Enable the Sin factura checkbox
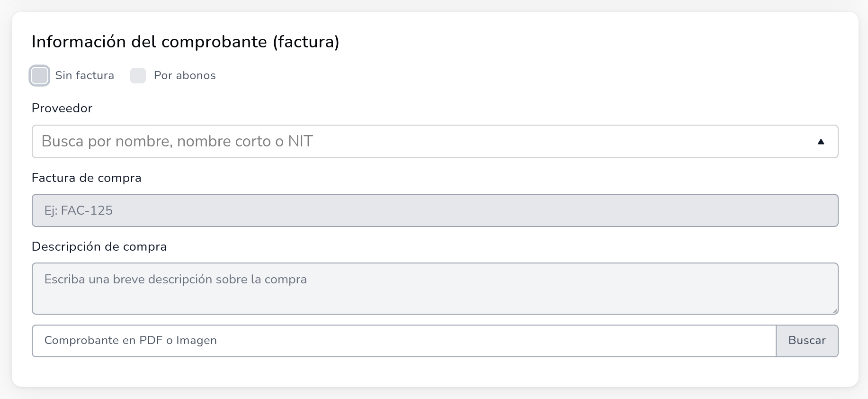The width and height of the screenshot is (868, 399). pyautogui.click(x=39, y=75)
